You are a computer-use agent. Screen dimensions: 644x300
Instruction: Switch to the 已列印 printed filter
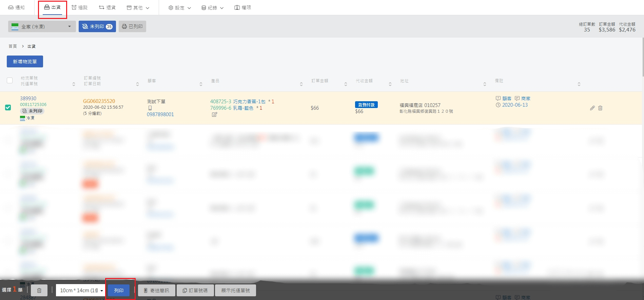click(132, 26)
